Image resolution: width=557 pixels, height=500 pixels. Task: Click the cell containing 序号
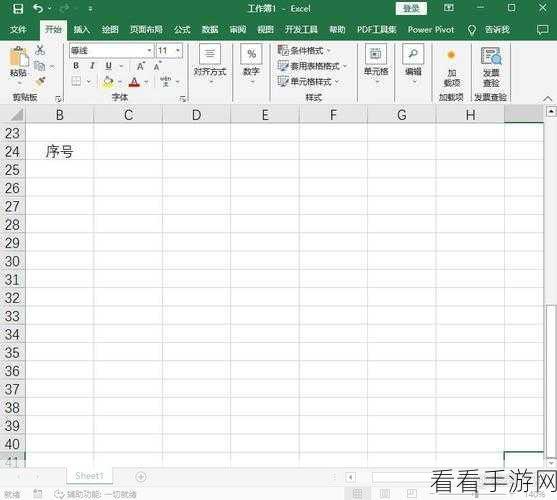[x=60, y=152]
